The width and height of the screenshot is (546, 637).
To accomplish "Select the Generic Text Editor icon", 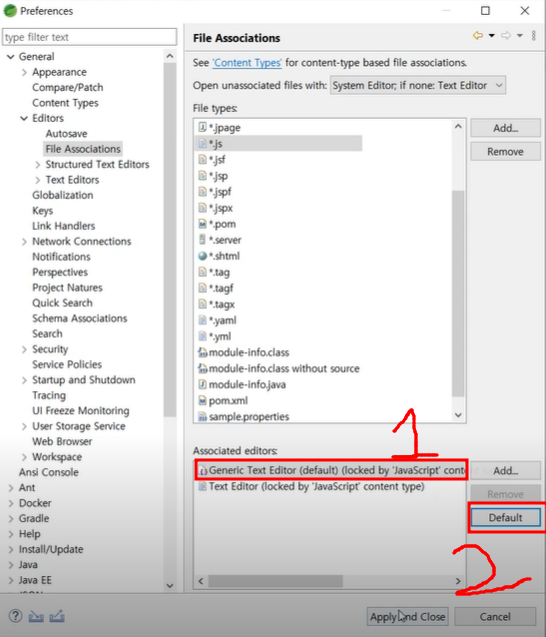I will (x=203, y=470).
